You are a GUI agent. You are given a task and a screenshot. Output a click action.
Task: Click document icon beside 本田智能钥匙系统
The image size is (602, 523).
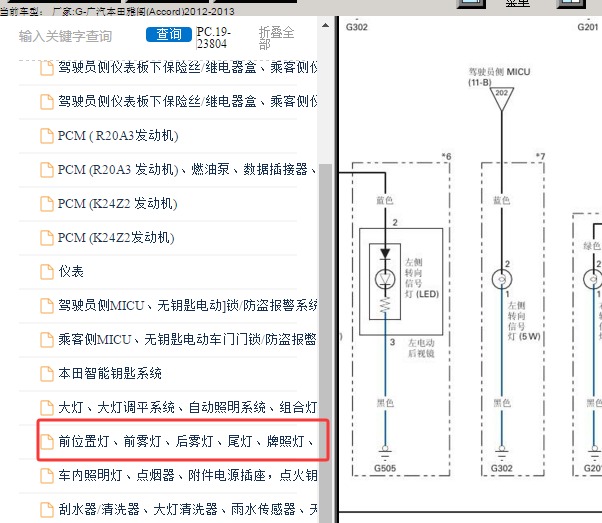pos(47,374)
